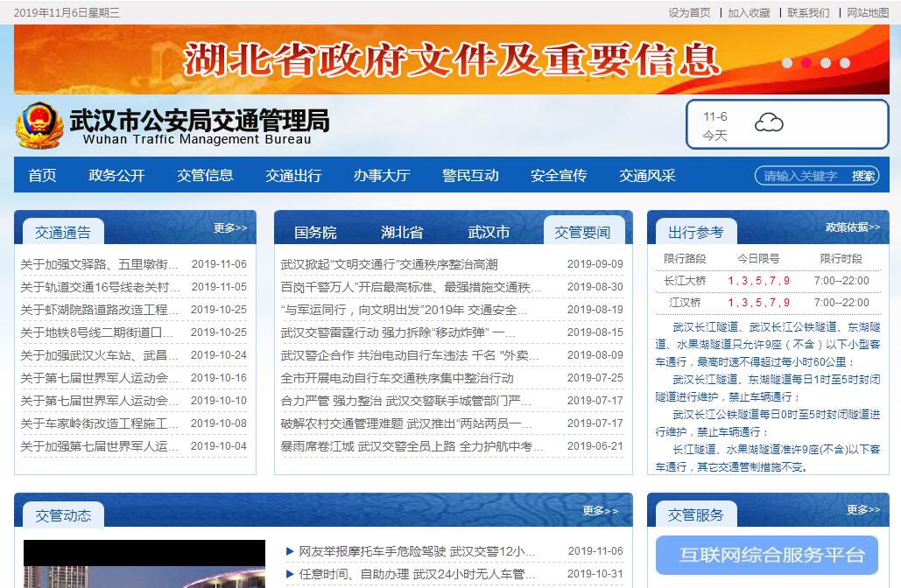The image size is (901, 588).
Task: Switch to the 湖北省 news tab
Action: [x=402, y=233]
